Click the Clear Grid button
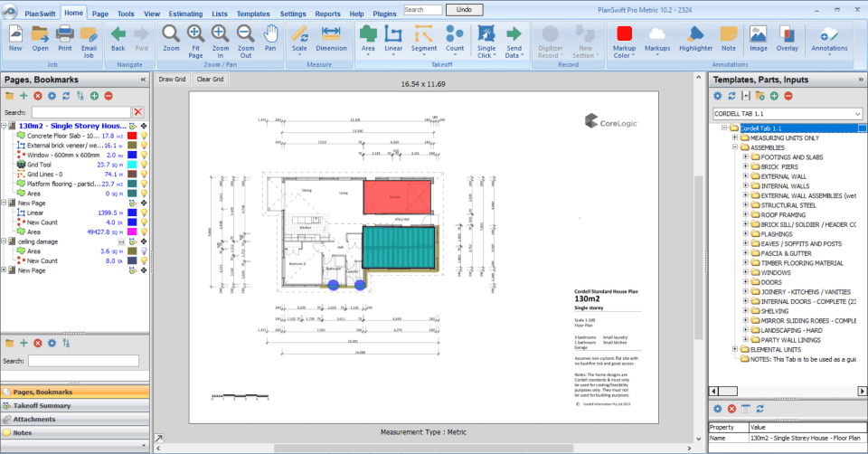The image size is (868, 454). (x=210, y=80)
